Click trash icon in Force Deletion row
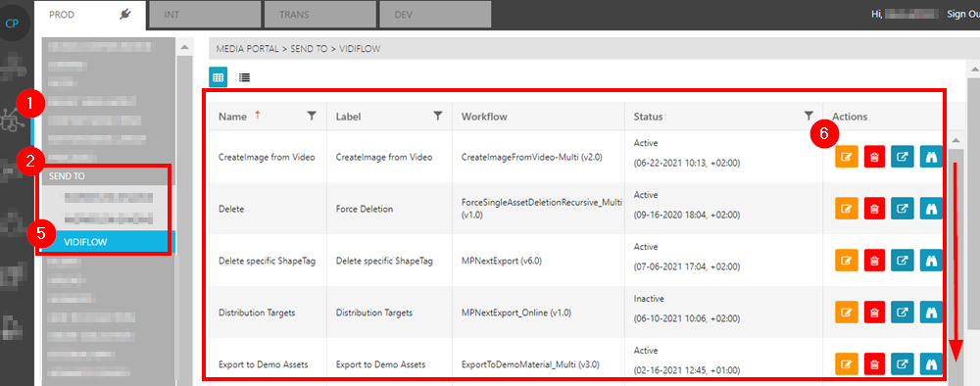This screenshot has width=980, height=386. click(875, 209)
